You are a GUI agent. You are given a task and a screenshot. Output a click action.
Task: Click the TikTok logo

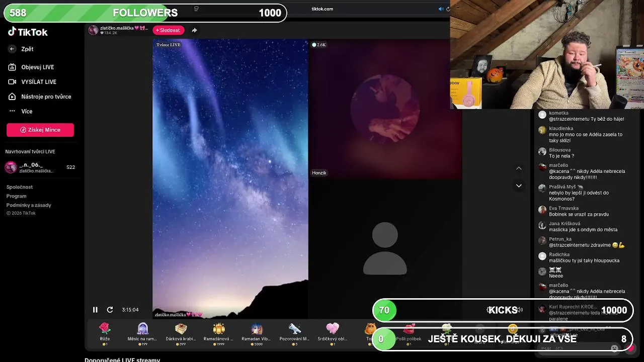point(28,32)
